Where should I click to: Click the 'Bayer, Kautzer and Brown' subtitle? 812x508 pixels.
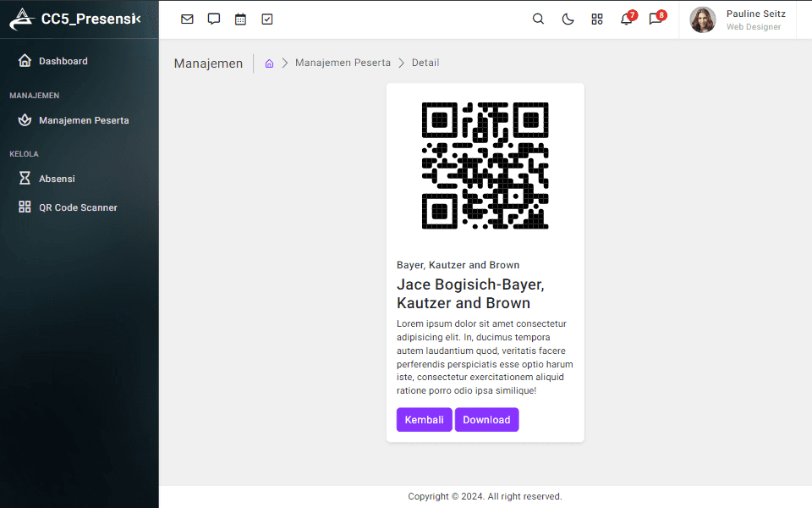click(x=458, y=265)
